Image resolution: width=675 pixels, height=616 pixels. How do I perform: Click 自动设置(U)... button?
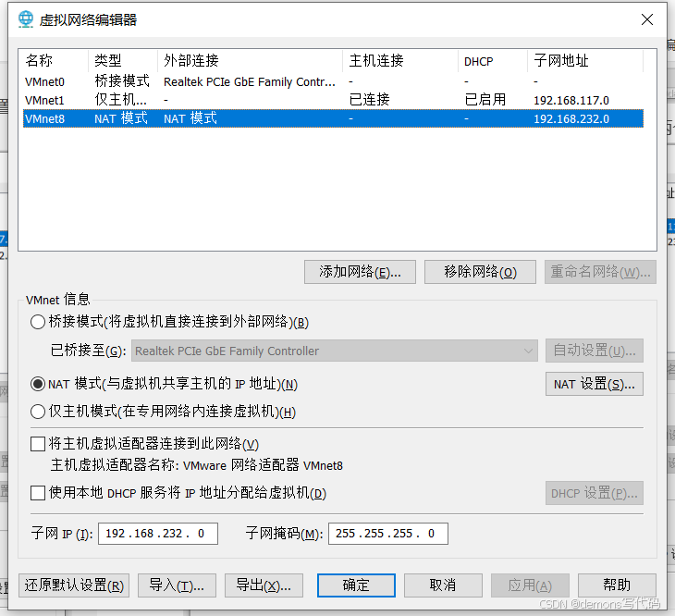595,351
